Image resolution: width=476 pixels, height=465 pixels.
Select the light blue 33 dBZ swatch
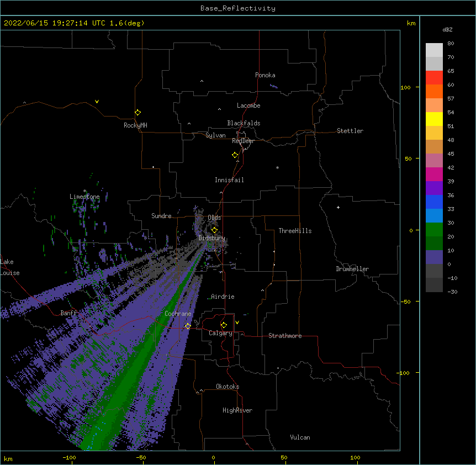pyautogui.click(x=434, y=215)
